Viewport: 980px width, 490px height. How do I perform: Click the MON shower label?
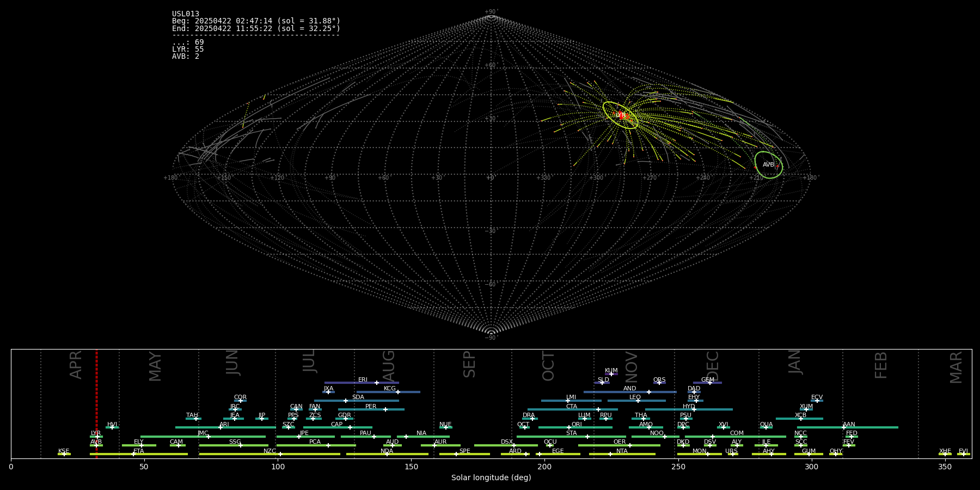pyautogui.click(x=700, y=451)
